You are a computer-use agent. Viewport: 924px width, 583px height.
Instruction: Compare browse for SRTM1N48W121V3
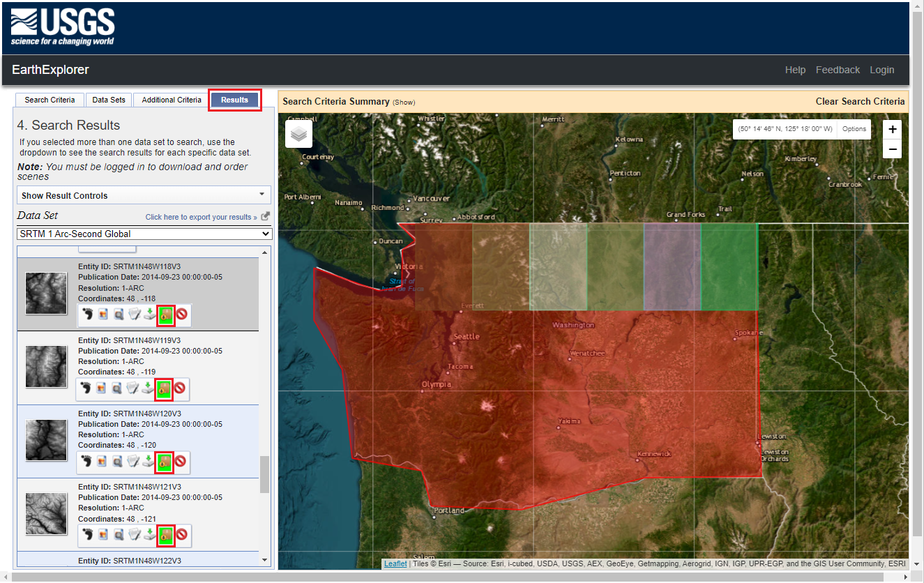(119, 536)
